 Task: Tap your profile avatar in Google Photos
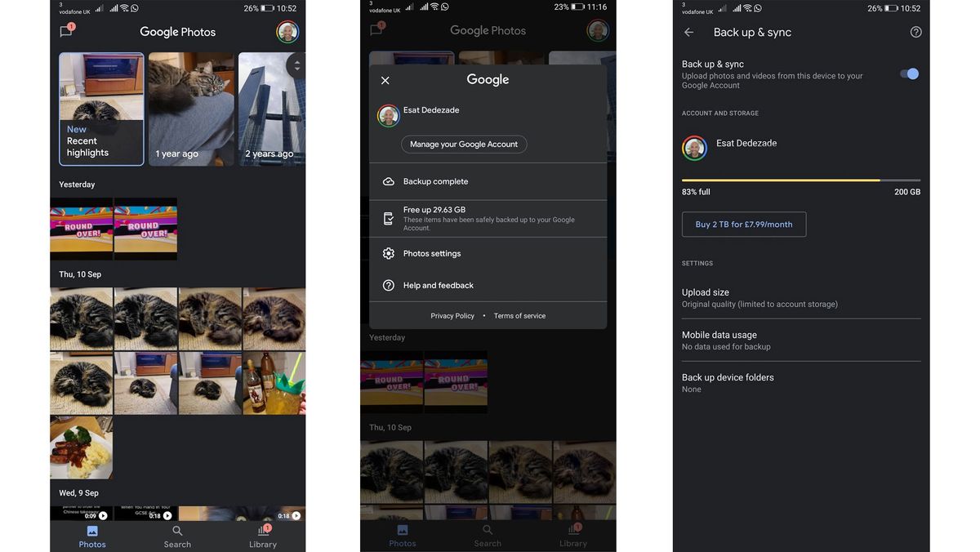287,32
